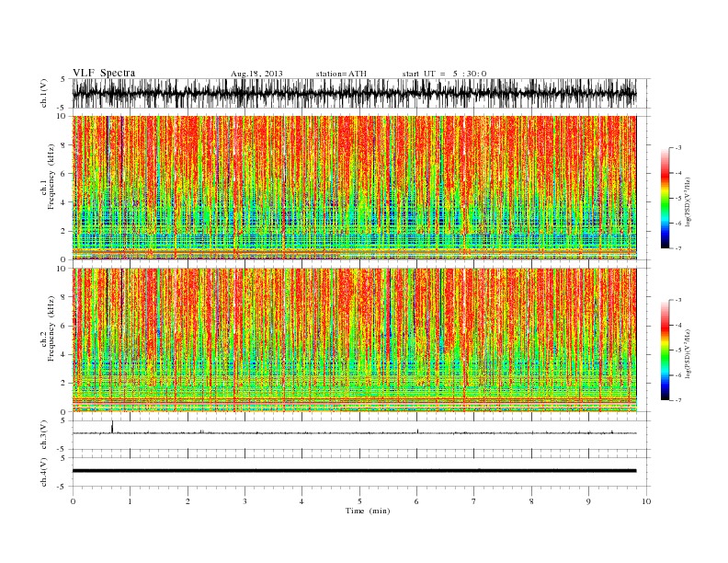This screenshot has width=728, height=563.
Task: Click the time axis tick label "1"
Action: (x=130, y=501)
